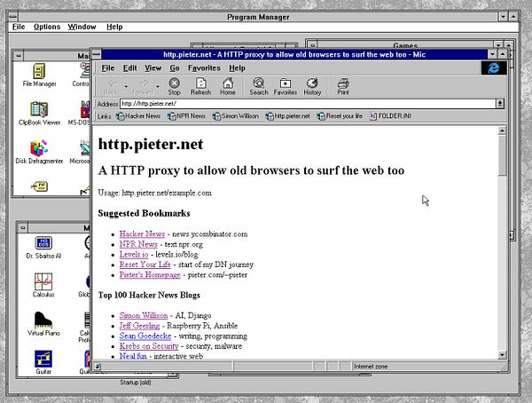
Task: Click the page scrollbar thumb
Action: pos(502,155)
